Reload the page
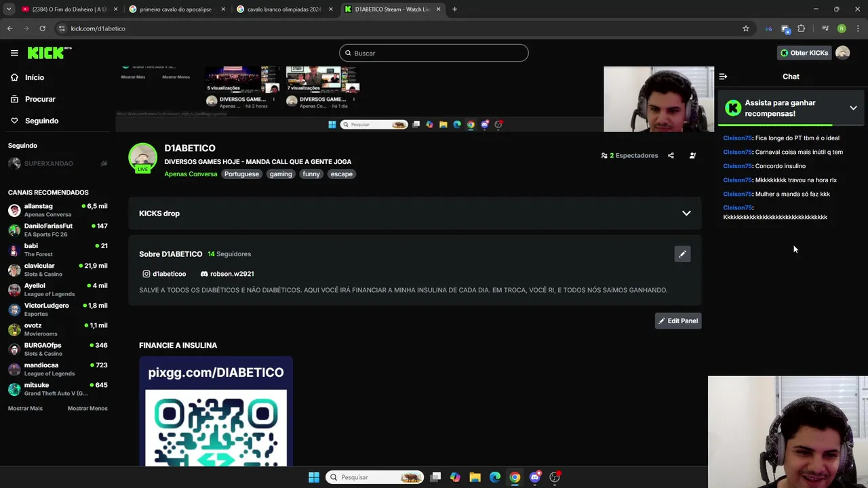The image size is (868, 488). (x=42, y=28)
